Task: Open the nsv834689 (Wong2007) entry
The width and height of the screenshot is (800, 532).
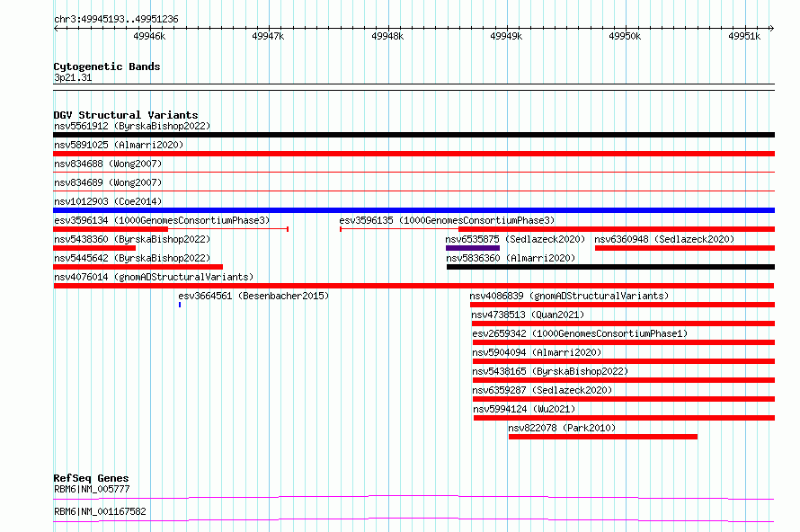Action: (x=108, y=182)
